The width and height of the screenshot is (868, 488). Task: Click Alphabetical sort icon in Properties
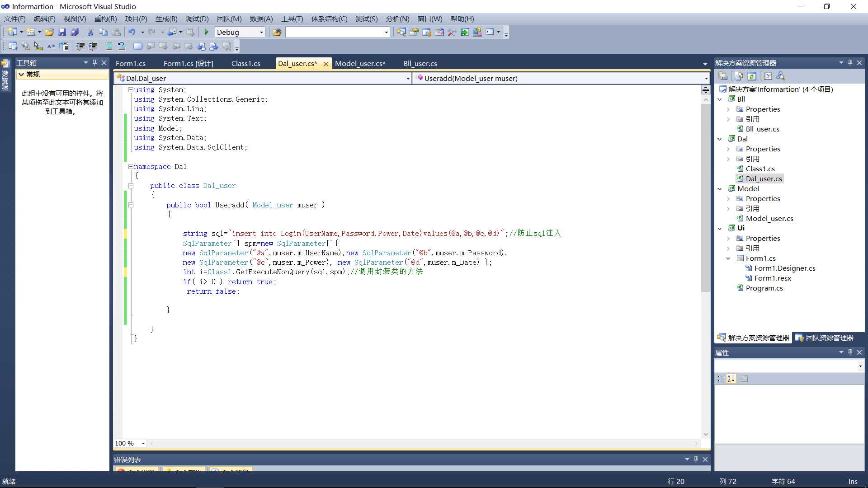pyautogui.click(x=731, y=379)
